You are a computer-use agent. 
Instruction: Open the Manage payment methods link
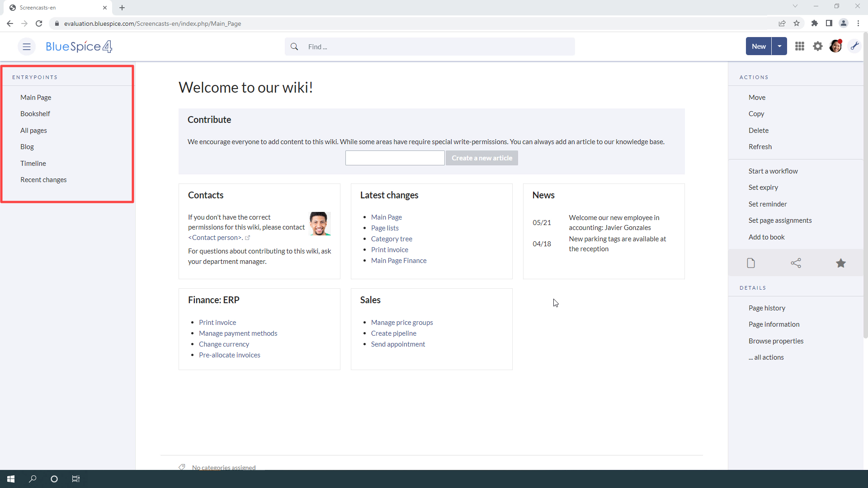(x=238, y=333)
